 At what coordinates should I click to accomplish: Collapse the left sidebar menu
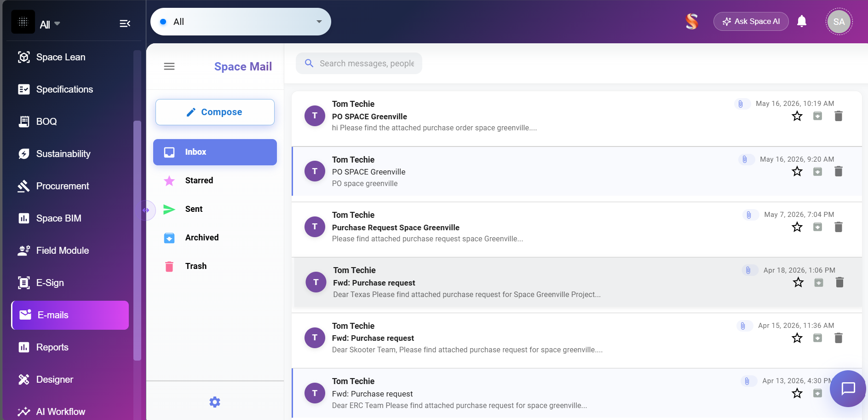(x=125, y=23)
